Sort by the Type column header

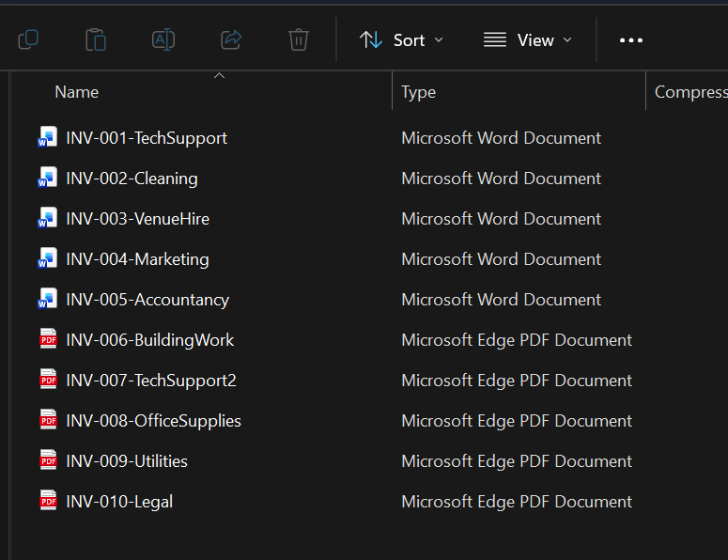coord(418,92)
